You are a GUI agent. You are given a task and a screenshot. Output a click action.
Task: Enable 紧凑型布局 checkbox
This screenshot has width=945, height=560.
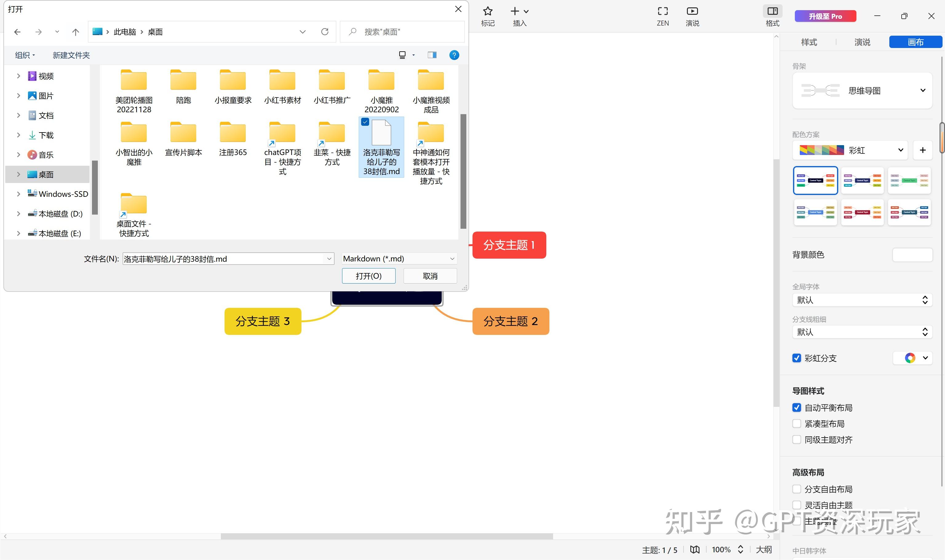coord(797,424)
